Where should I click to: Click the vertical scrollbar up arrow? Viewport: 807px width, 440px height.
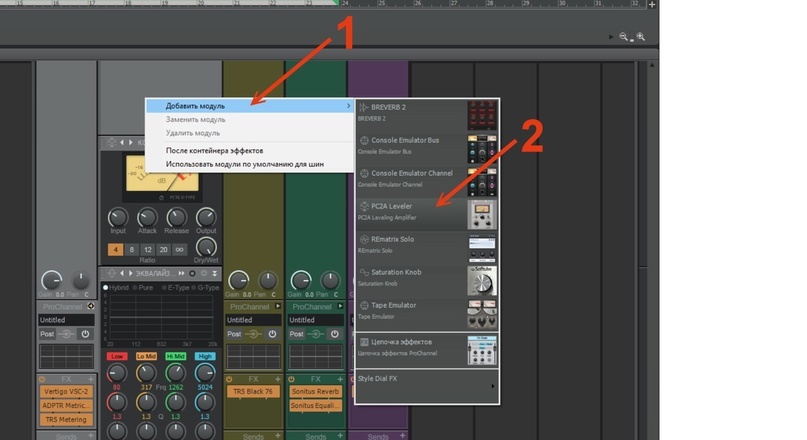pyautogui.click(x=652, y=65)
